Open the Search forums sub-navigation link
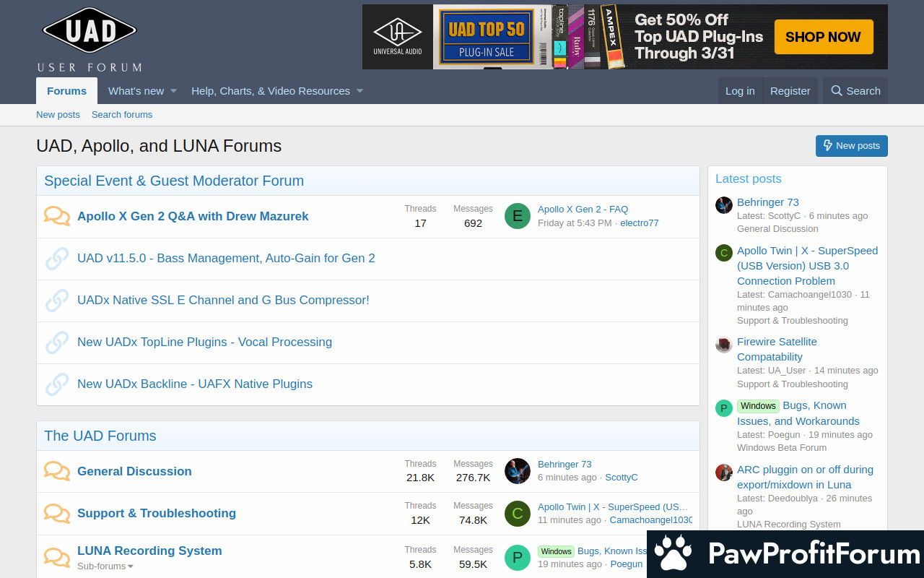The height and width of the screenshot is (578, 924). (x=122, y=115)
